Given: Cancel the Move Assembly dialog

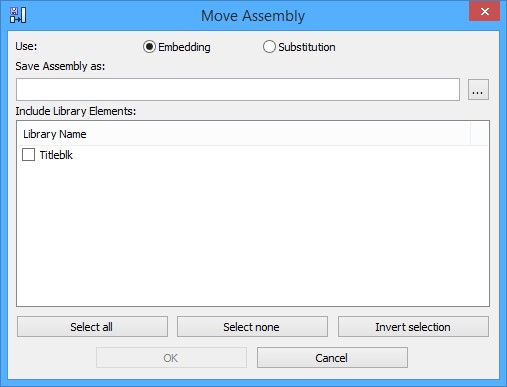Looking at the screenshot, I should pos(332,358).
